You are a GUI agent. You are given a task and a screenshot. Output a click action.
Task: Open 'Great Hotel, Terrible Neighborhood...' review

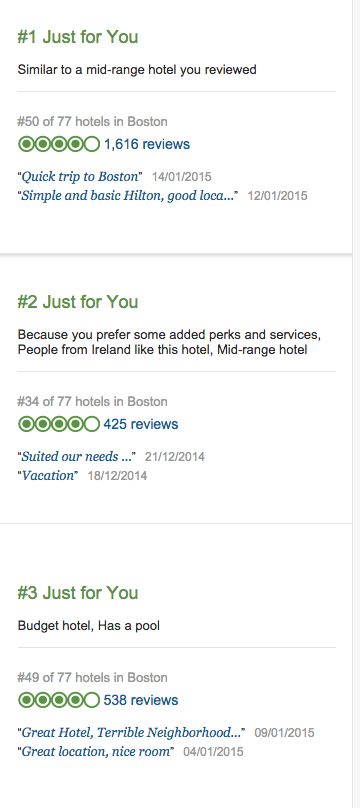click(131, 732)
